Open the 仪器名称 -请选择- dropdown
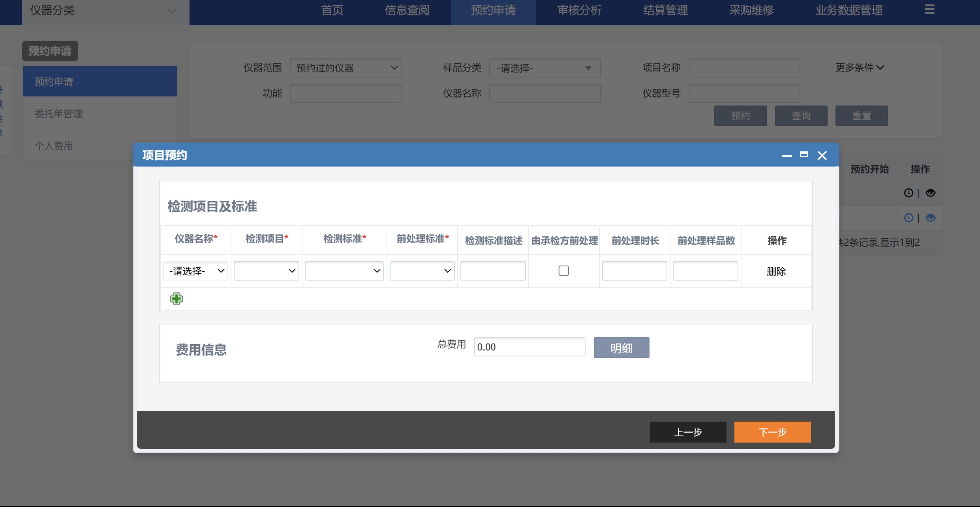 pyautogui.click(x=195, y=271)
